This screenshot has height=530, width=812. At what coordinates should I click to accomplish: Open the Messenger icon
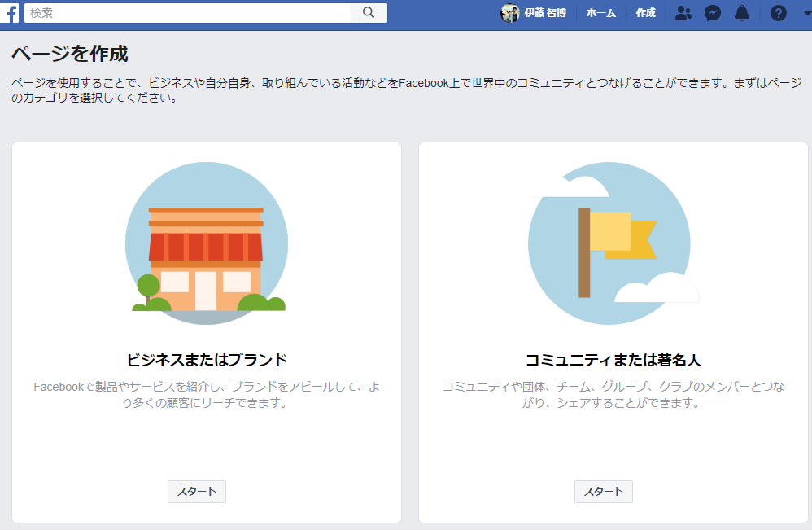(713, 13)
